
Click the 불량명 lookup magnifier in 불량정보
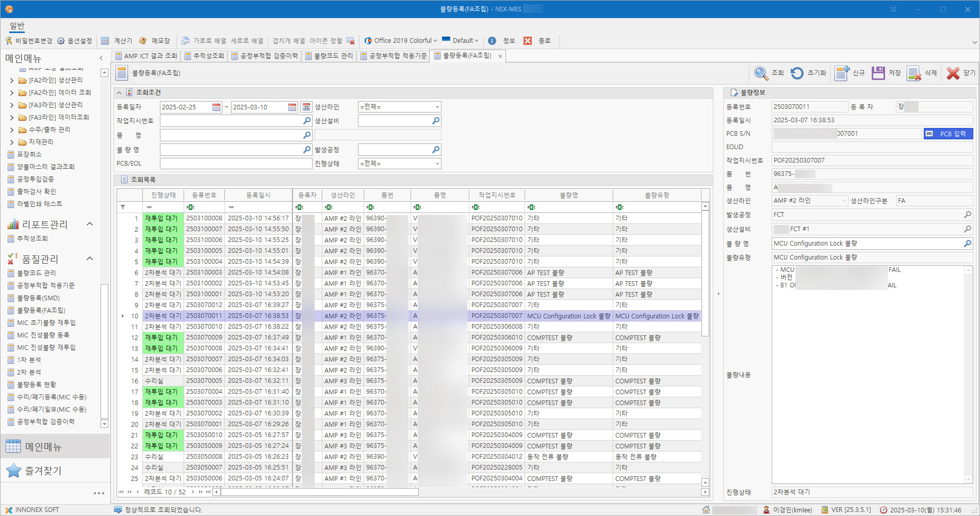pos(967,244)
